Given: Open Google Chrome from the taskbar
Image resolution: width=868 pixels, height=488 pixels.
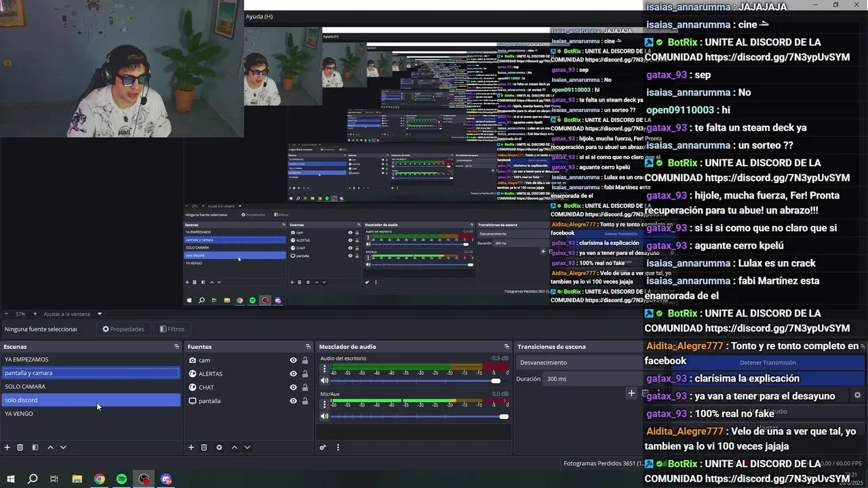Looking at the screenshot, I should tap(100, 479).
